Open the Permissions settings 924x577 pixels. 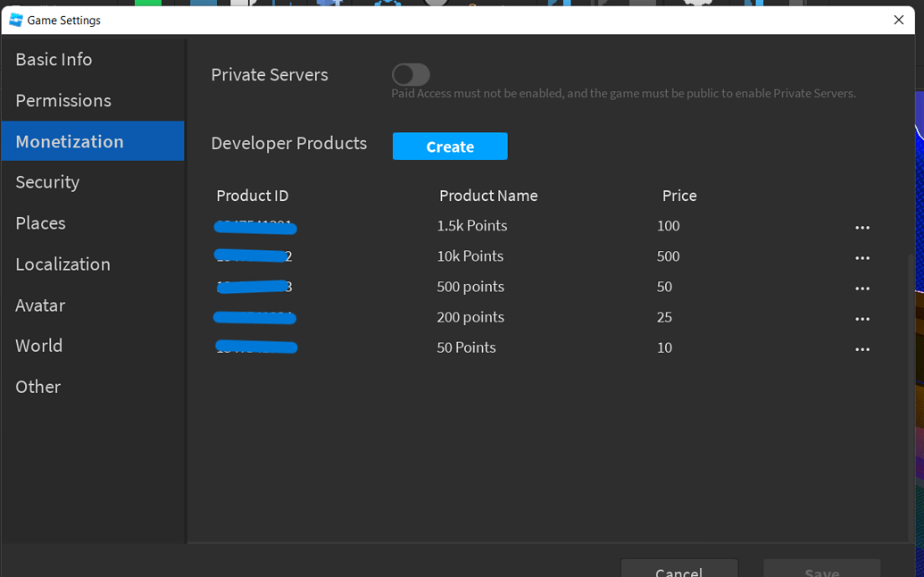(x=63, y=100)
